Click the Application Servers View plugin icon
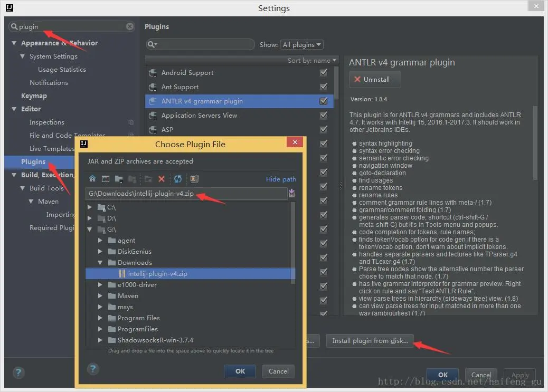This screenshot has width=548, height=392. 153,116
